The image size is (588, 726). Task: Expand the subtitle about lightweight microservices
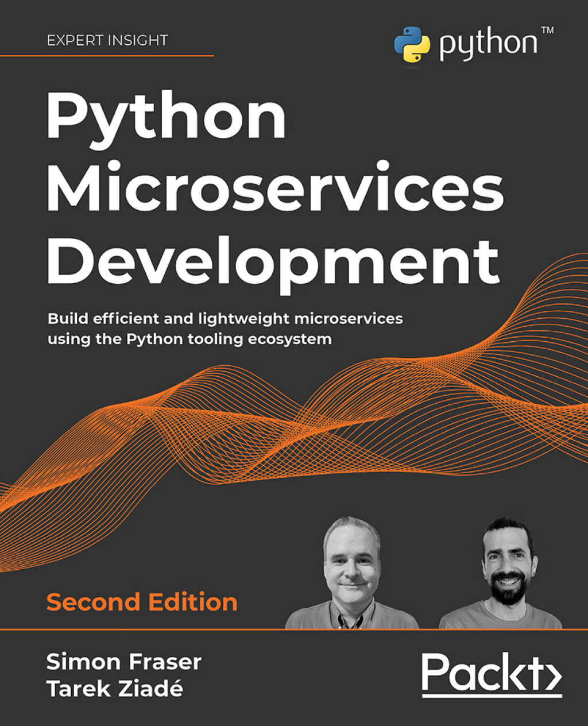pyautogui.click(x=227, y=327)
